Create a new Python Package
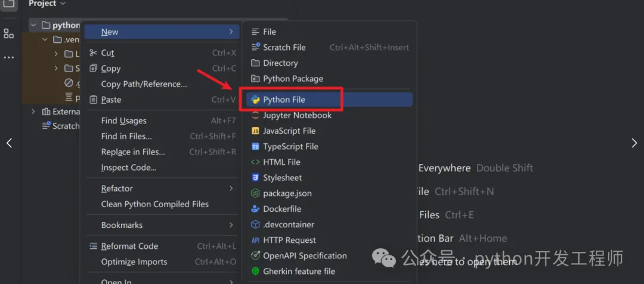The image size is (644, 284). [293, 79]
